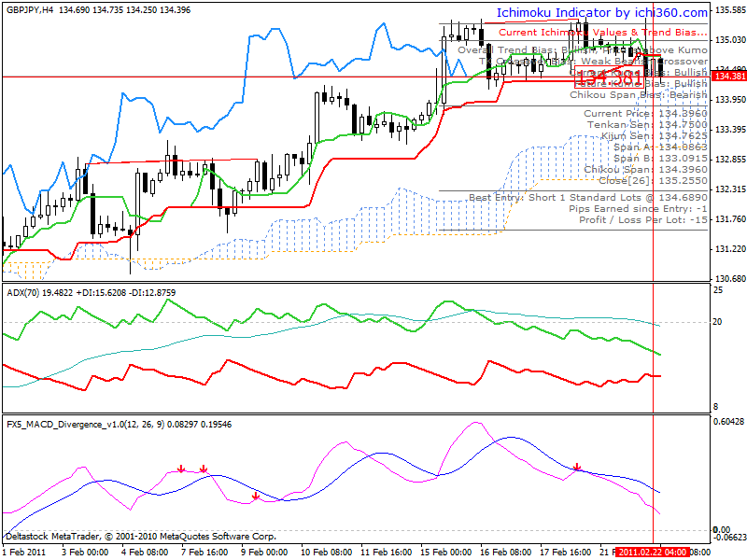Click the red divergence arrow above 9 Feb 00:00

coord(256,497)
